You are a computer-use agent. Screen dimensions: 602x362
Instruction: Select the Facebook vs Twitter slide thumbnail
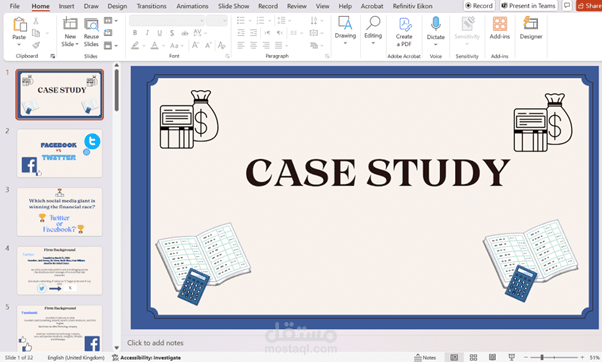click(60, 153)
